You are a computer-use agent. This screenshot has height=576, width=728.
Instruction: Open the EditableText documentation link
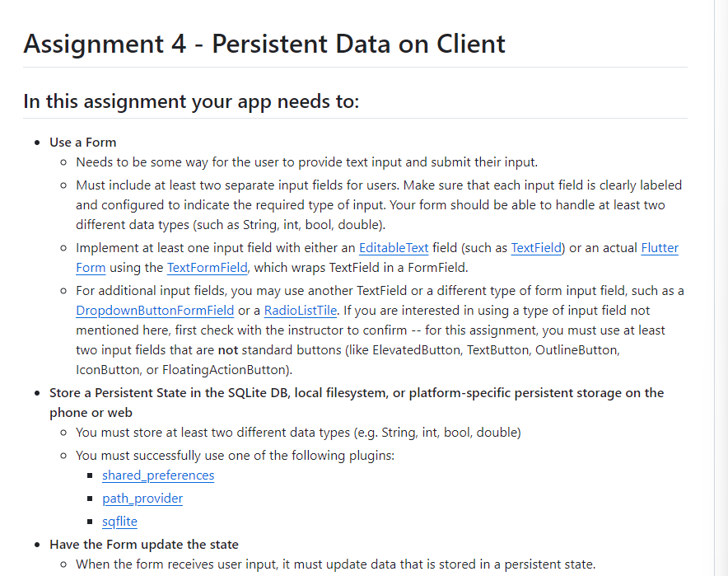394,247
